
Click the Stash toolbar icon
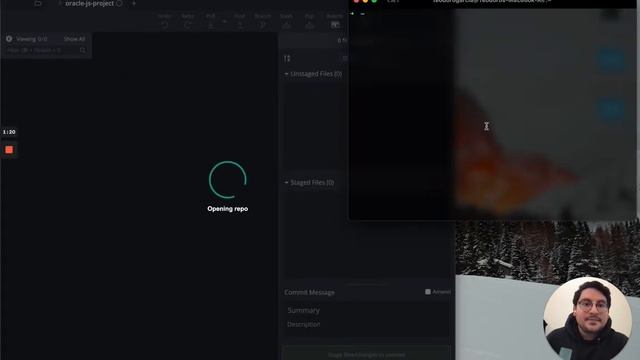point(286,25)
